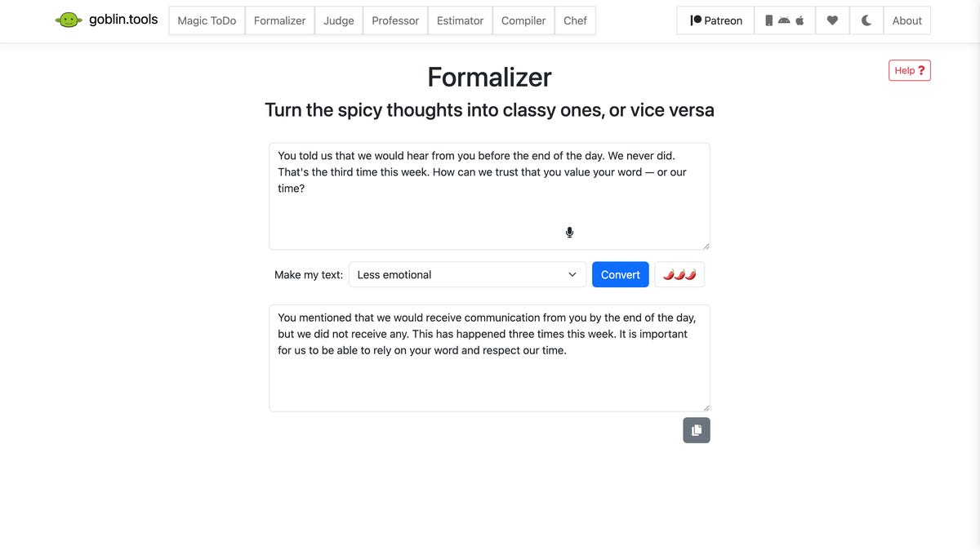
Task: Open the Estimator tool
Action: (x=460, y=20)
